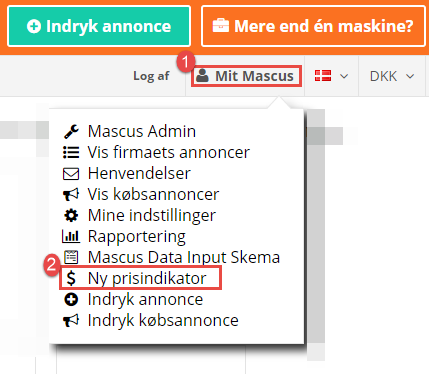Open Mascus Admin from the menu
This screenshot has width=429, height=374.
coord(142,131)
